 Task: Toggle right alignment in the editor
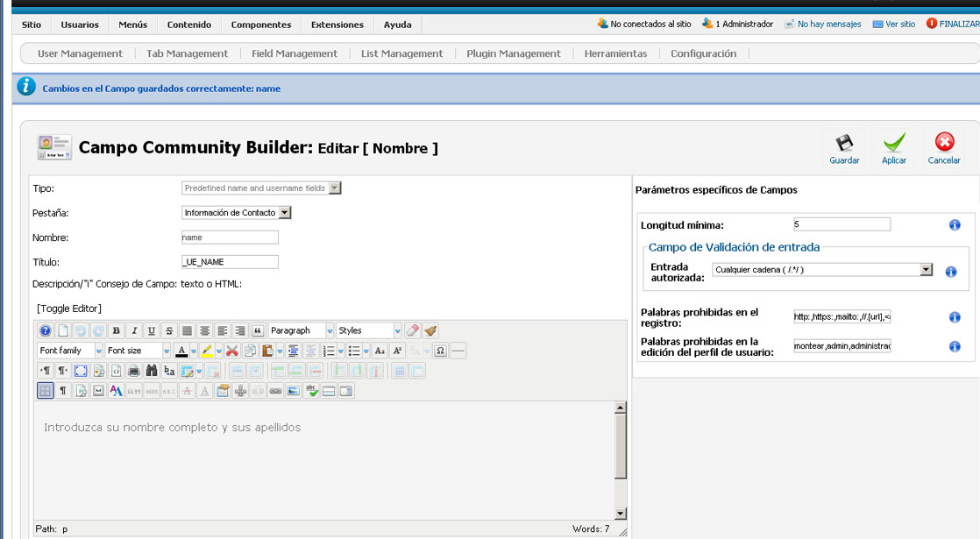point(240,330)
